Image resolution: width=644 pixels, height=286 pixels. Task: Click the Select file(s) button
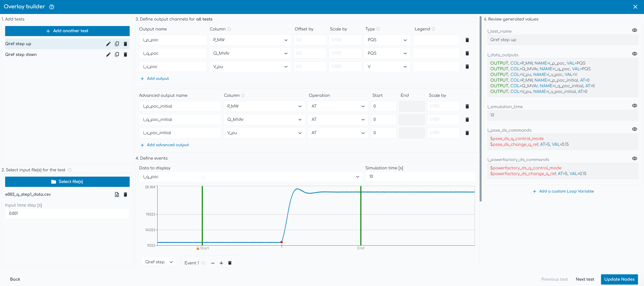(x=67, y=182)
